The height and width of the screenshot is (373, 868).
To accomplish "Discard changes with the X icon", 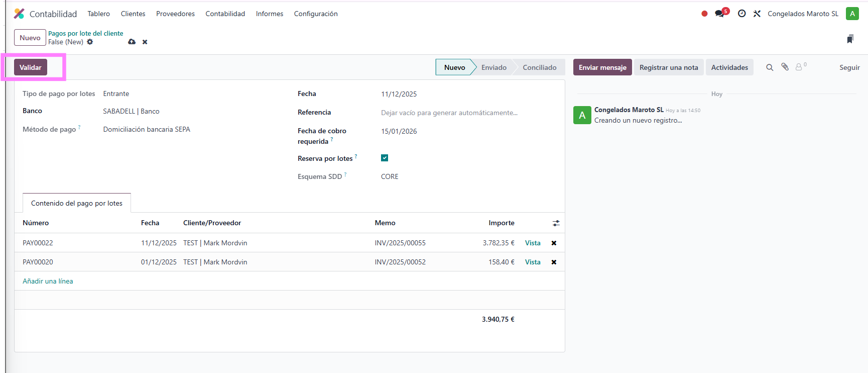I will (x=145, y=42).
